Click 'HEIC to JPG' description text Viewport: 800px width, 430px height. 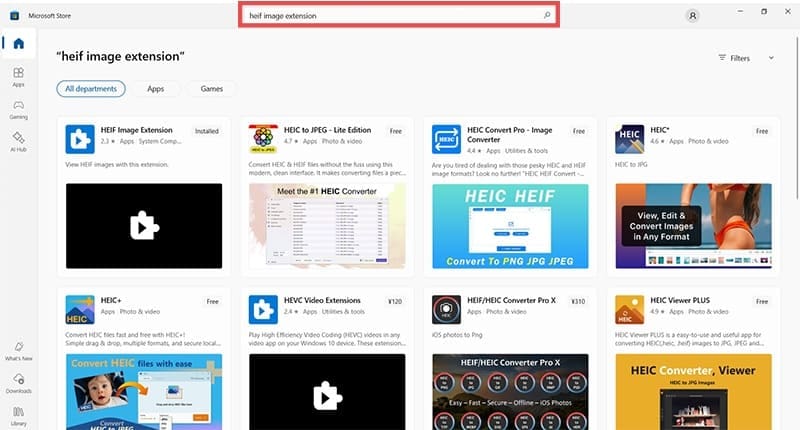[x=631, y=165]
